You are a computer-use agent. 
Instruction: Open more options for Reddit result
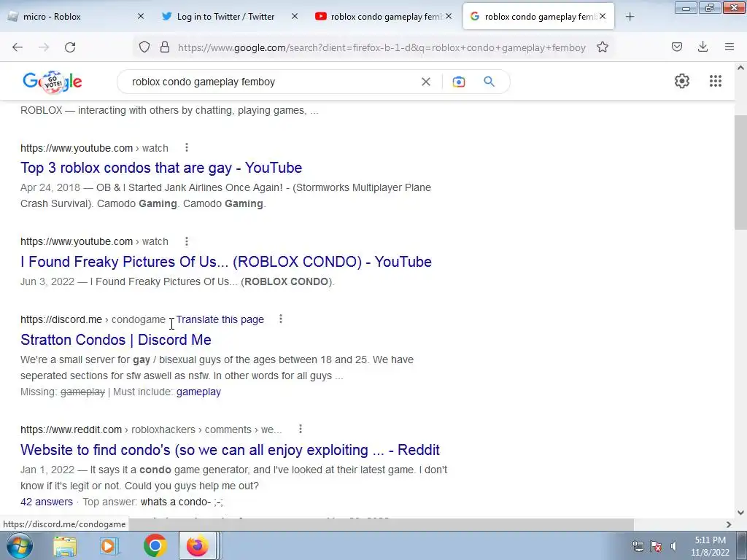301,429
